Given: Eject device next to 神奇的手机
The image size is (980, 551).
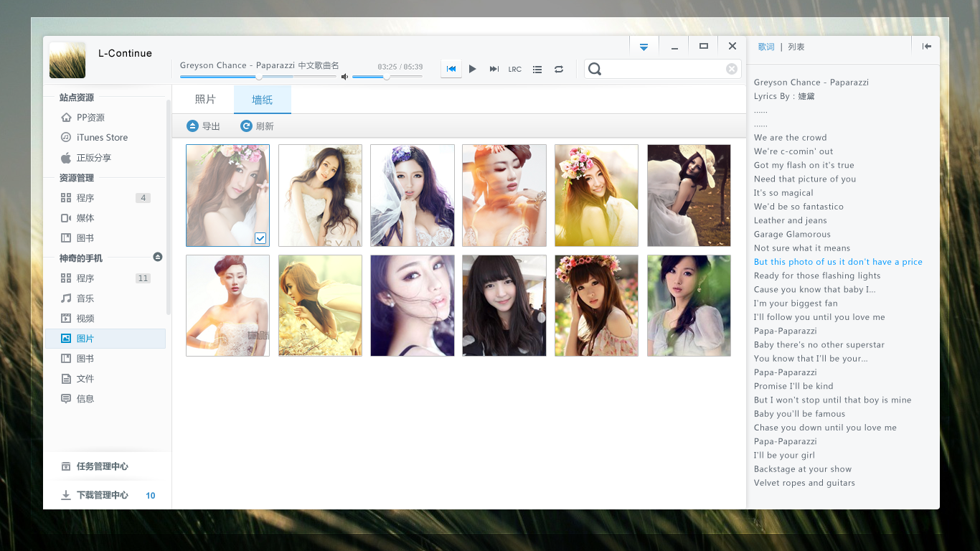Looking at the screenshot, I should (x=158, y=257).
